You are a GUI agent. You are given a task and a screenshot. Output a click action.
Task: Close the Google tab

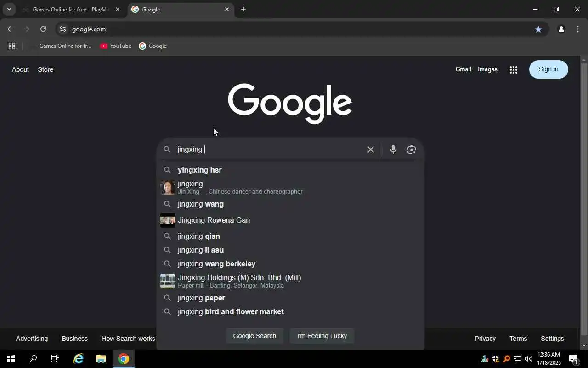pos(226,9)
